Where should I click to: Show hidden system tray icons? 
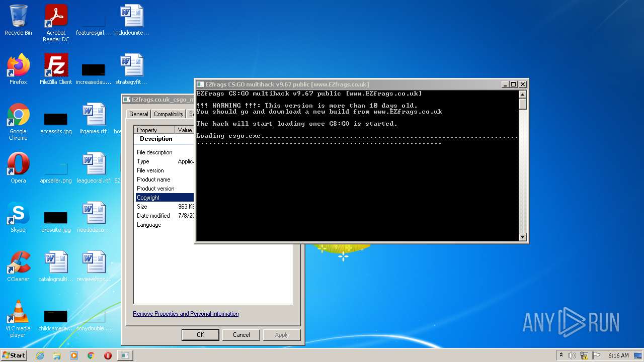pyautogui.click(x=561, y=355)
